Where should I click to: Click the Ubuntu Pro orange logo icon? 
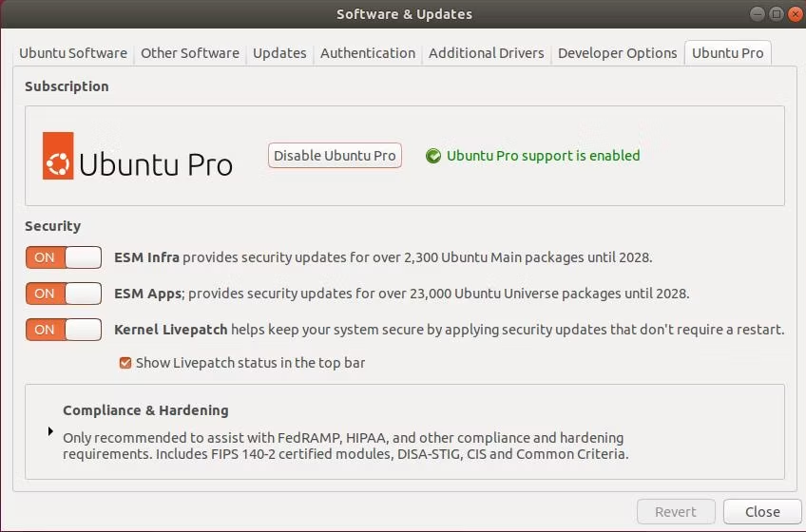tap(58, 156)
